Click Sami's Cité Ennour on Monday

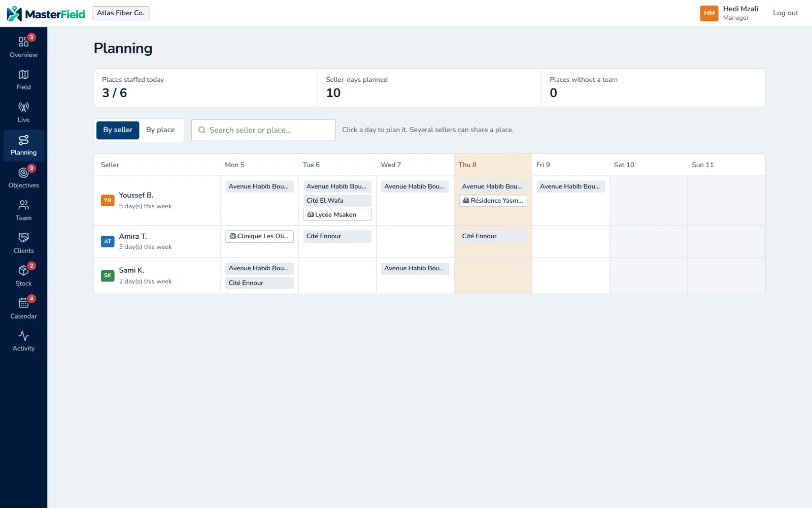click(259, 283)
